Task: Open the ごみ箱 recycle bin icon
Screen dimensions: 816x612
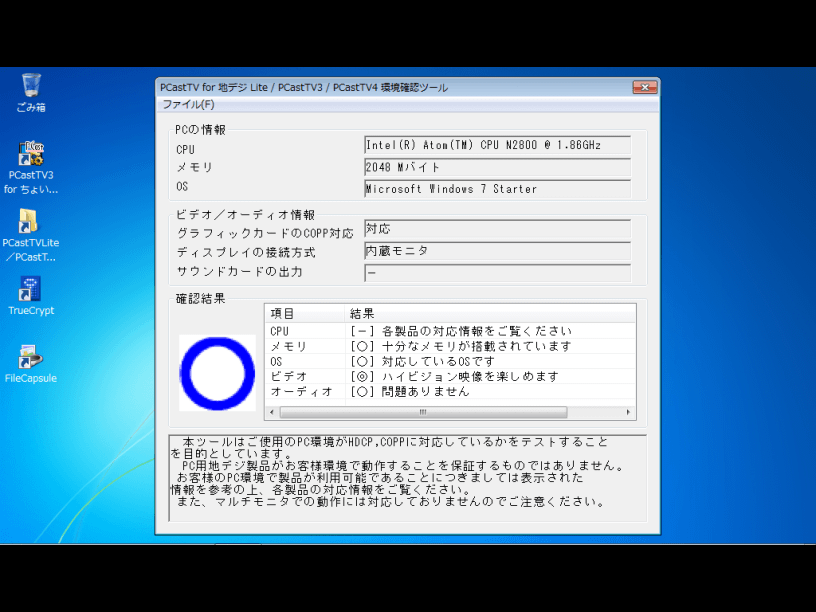Action: 31,93
